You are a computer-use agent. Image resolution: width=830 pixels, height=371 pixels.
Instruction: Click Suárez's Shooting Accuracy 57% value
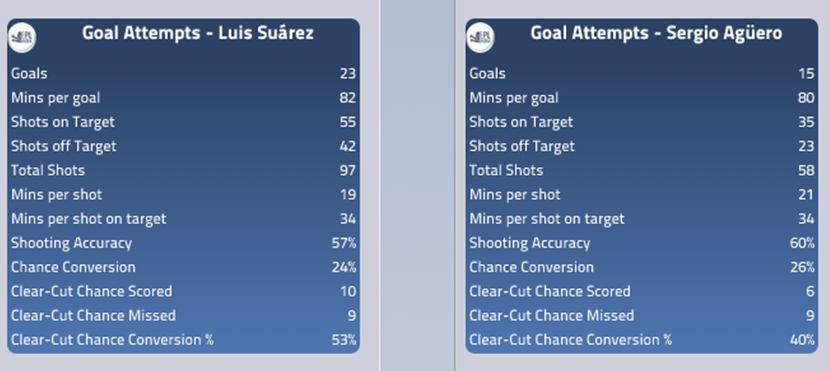(x=344, y=243)
